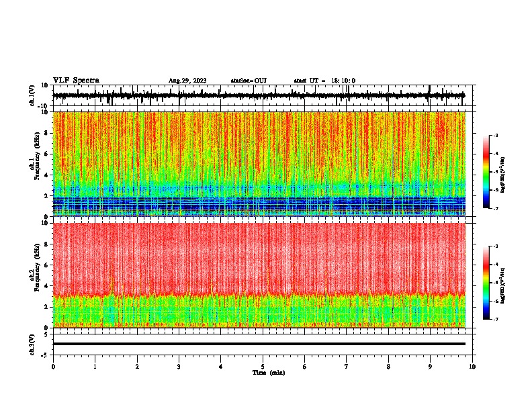Click the time tick label '1'
532x411 pixels.
click(x=95, y=367)
